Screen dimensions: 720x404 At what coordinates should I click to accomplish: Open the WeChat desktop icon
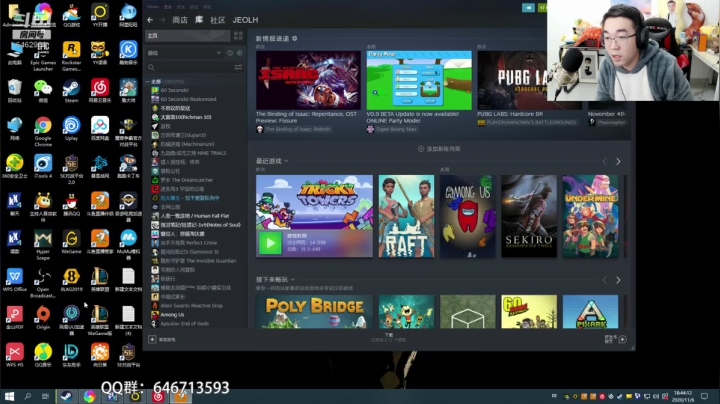[x=43, y=90]
